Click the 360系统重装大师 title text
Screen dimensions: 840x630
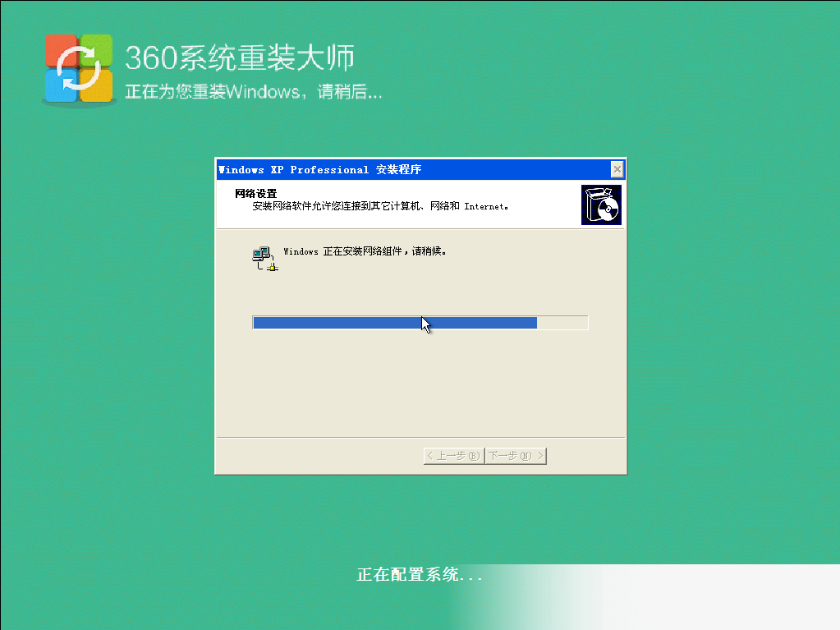(x=240, y=57)
